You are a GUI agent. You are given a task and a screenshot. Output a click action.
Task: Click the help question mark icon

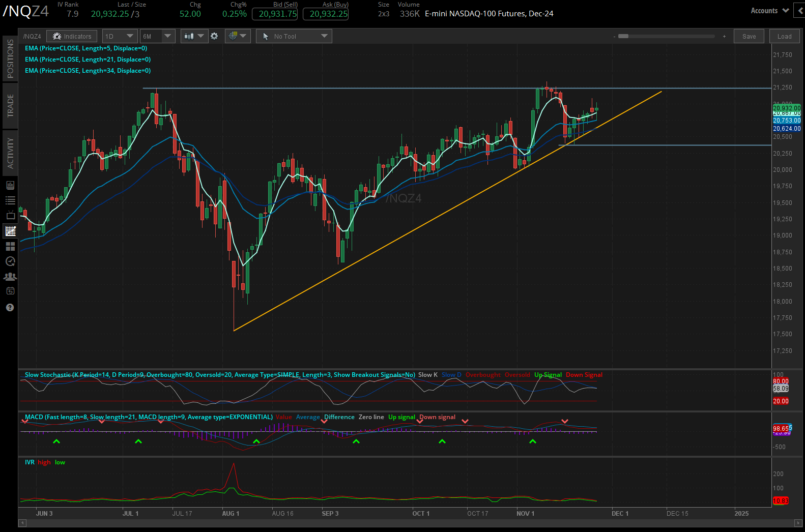tap(10, 308)
